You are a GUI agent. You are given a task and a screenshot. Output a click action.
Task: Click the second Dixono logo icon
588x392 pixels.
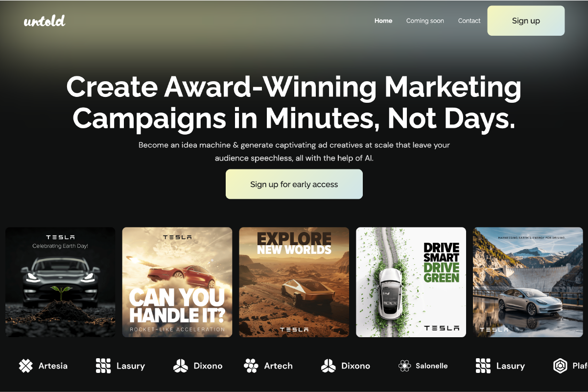pos(328,366)
